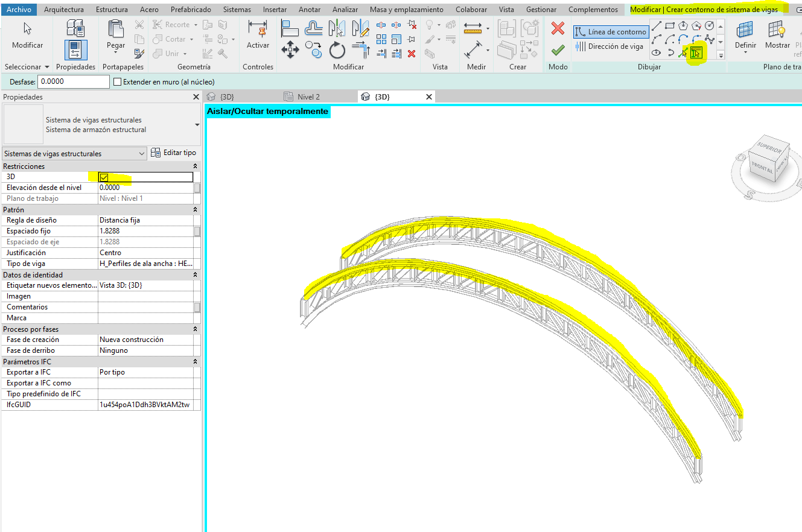
Task: Pick the highlighted Seleccionar soportes draw tool
Action: coord(696,53)
